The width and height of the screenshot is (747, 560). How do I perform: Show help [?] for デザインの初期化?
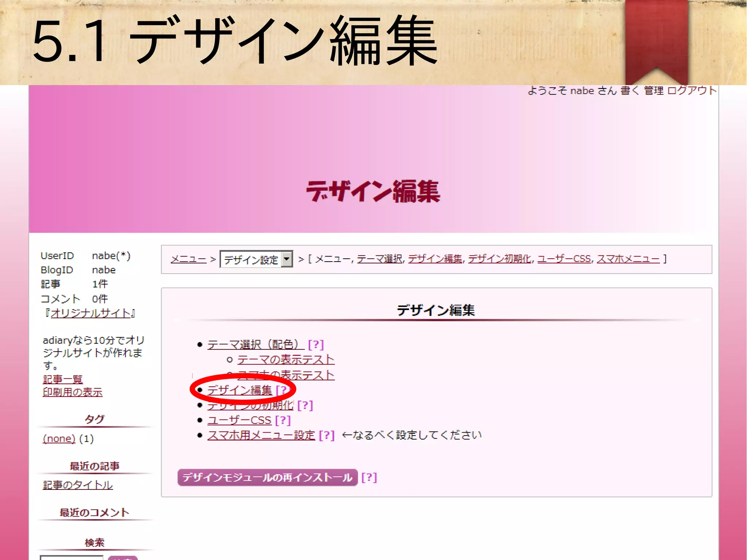click(x=305, y=405)
